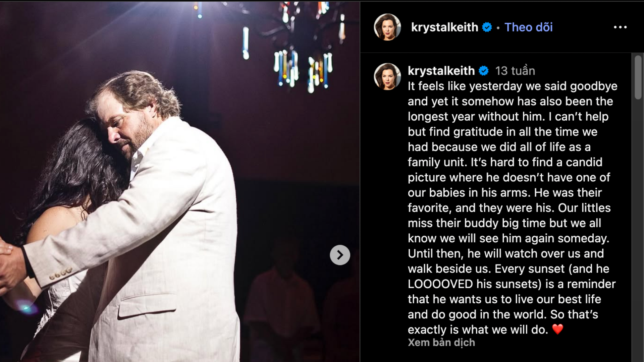Click the chandelier in the post photo
The image size is (644, 362).
pyautogui.click(x=295, y=44)
